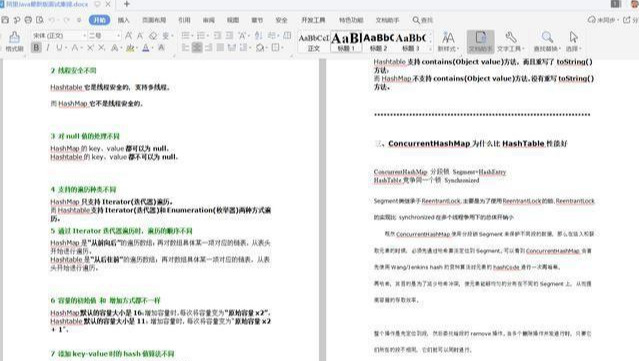
Task: Click the Redo arrow
Action: [67, 20]
